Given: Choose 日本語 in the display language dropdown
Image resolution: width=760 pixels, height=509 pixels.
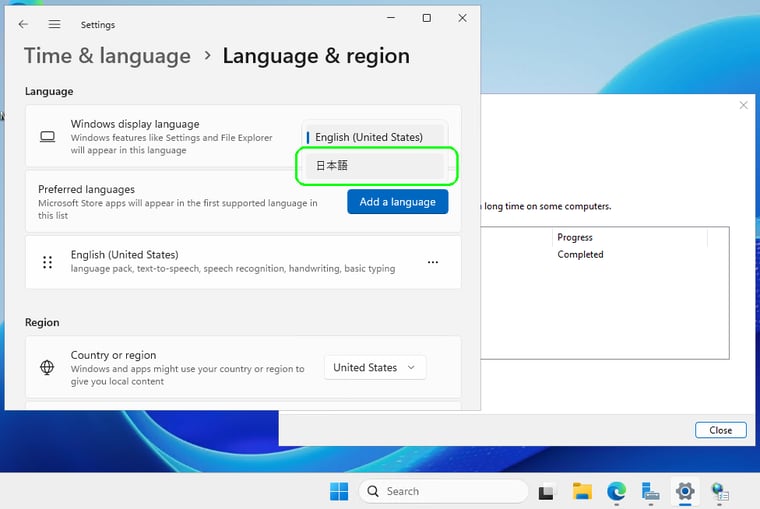Looking at the screenshot, I should click(x=374, y=165).
